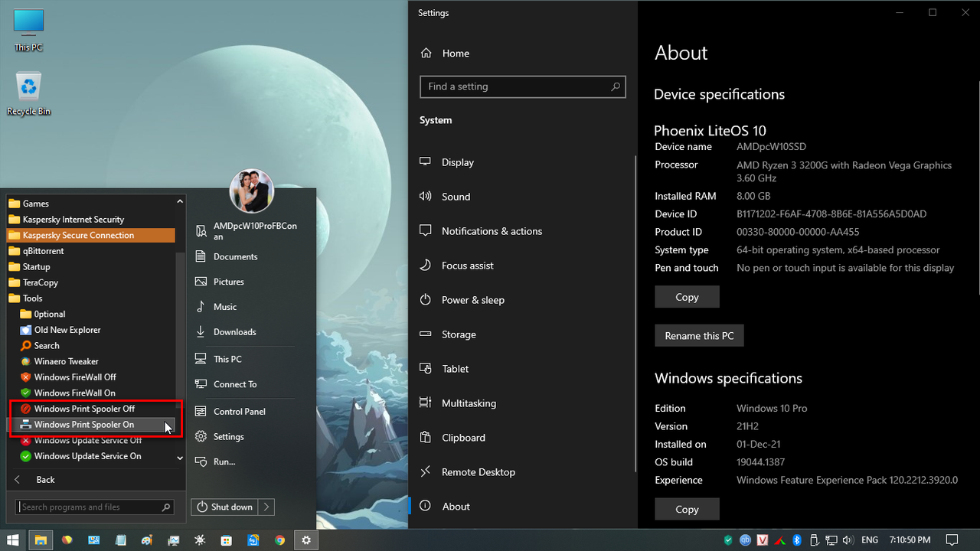Viewport: 980px width, 551px height.
Task: Click Kaspersky shield tray icon
Action: [x=728, y=540]
